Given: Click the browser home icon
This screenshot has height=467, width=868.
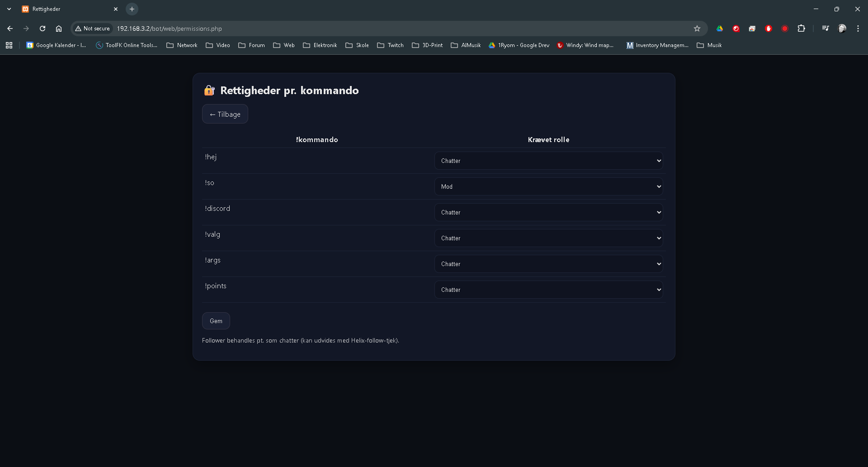Looking at the screenshot, I should click(59, 29).
